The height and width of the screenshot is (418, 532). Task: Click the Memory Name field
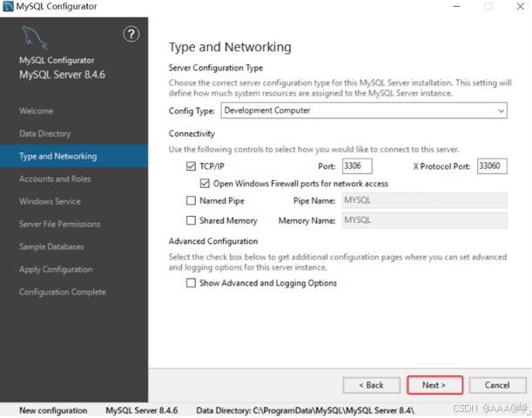(425, 220)
